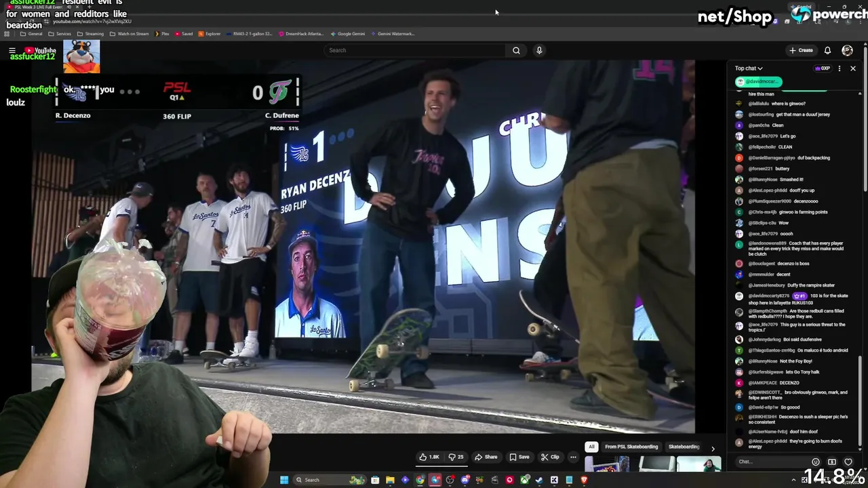Viewport: 868px width, 488px height.
Task: Open Steam from the taskbar
Action: (539, 480)
